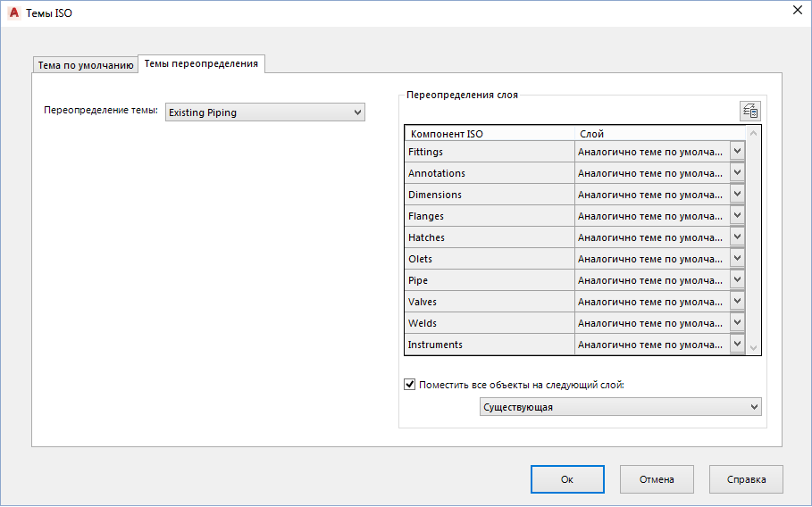Open the Welds layer dropdown
The height and width of the screenshot is (507, 812).
737,323
